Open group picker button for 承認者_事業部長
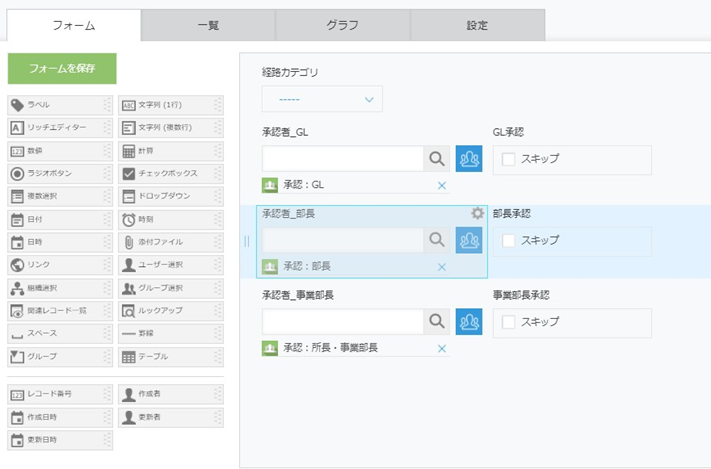Image resolution: width=711 pixels, height=469 pixels. tap(469, 322)
